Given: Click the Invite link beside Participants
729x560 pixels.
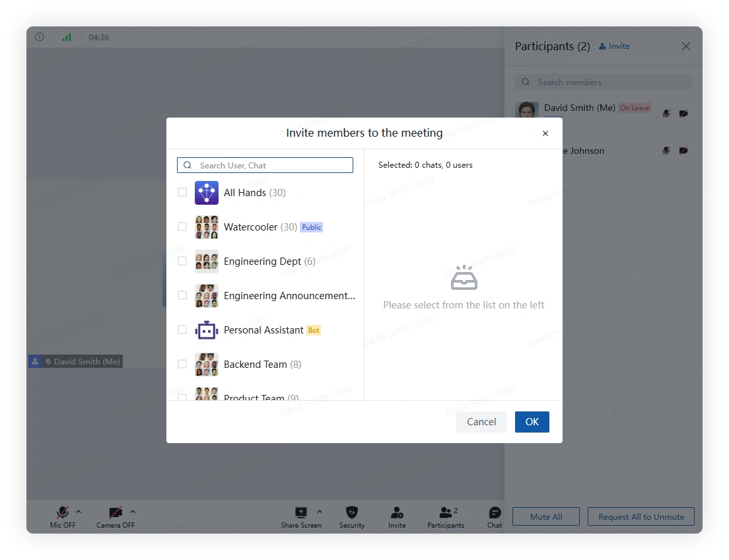Looking at the screenshot, I should point(613,46).
